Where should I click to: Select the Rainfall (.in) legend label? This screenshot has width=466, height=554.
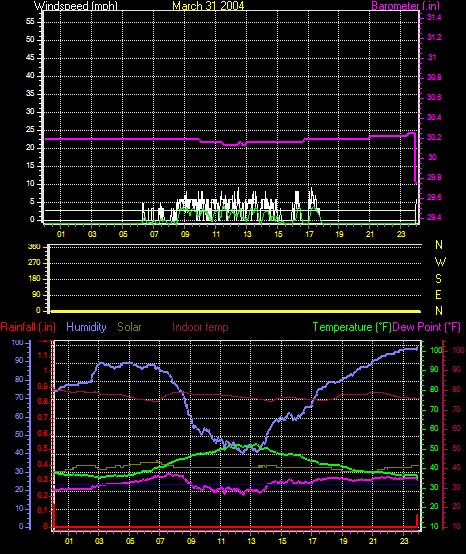coord(28,327)
